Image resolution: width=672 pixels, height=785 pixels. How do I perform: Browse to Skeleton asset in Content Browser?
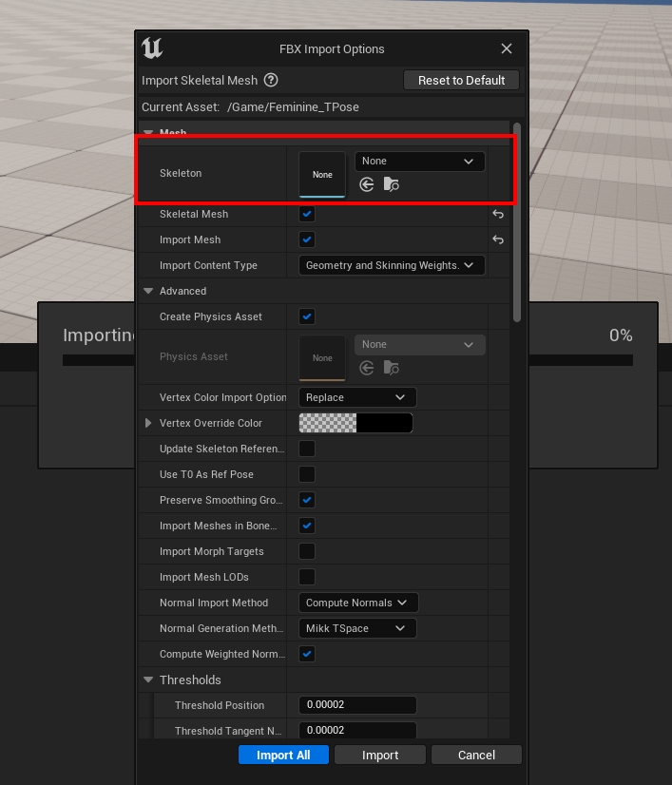pyautogui.click(x=391, y=184)
